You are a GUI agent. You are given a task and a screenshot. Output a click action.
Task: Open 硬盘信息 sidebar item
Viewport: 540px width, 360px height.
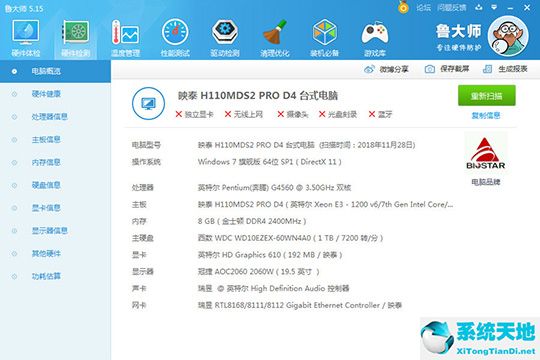coord(46,185)
